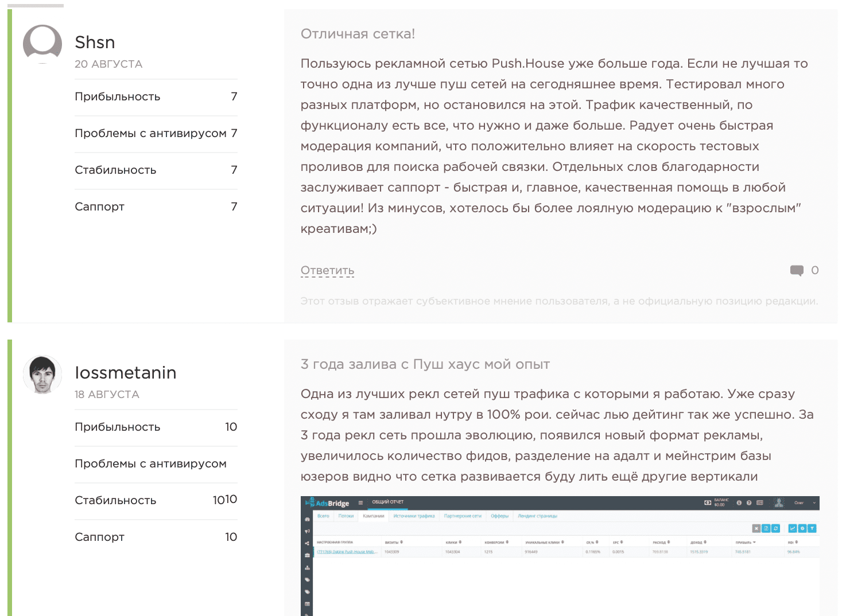Open the AdsBridge screenshot attached to Iossmetanin's review
Viewport: 846px width, 616px height.
[x=560, y=556]
